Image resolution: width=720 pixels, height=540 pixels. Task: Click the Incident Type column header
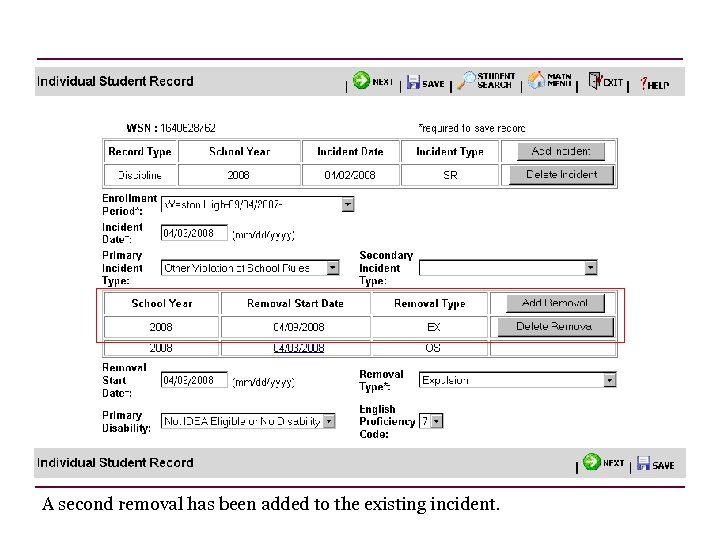[450, 152]
